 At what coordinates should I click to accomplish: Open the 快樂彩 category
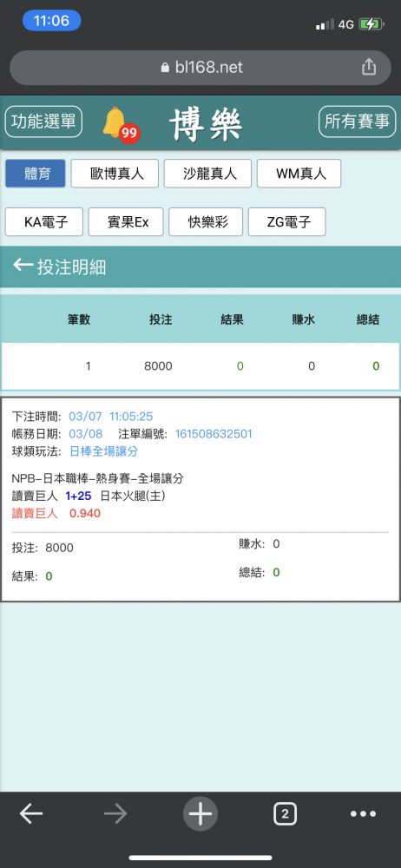(x=206, y=222)
